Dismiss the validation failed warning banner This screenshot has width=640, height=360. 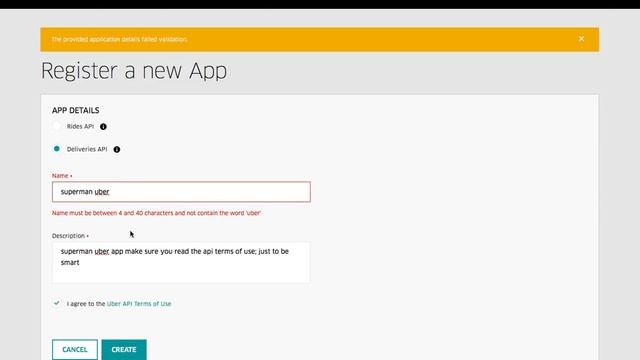(581, 39)
